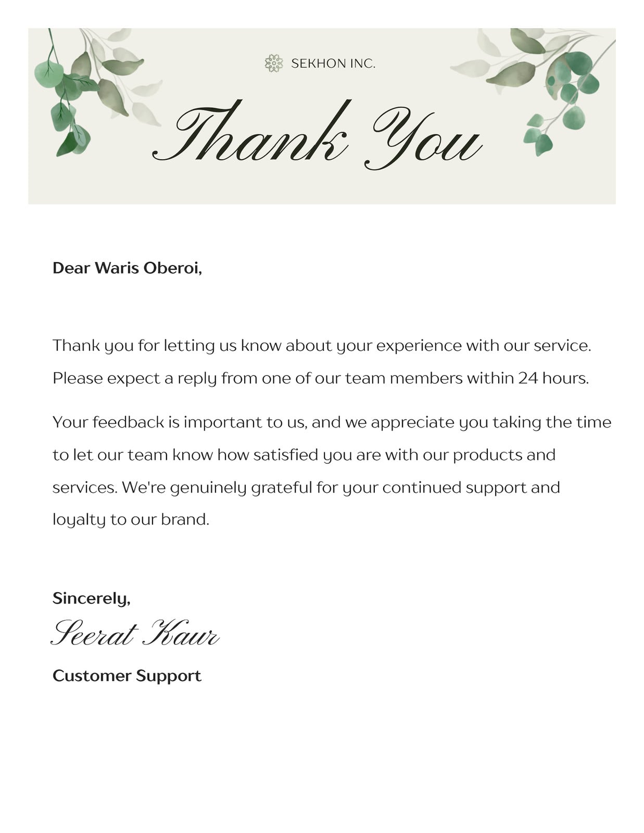Select the Seerat Kaur signature
644x833 pixels.
(x=135, y=634)
